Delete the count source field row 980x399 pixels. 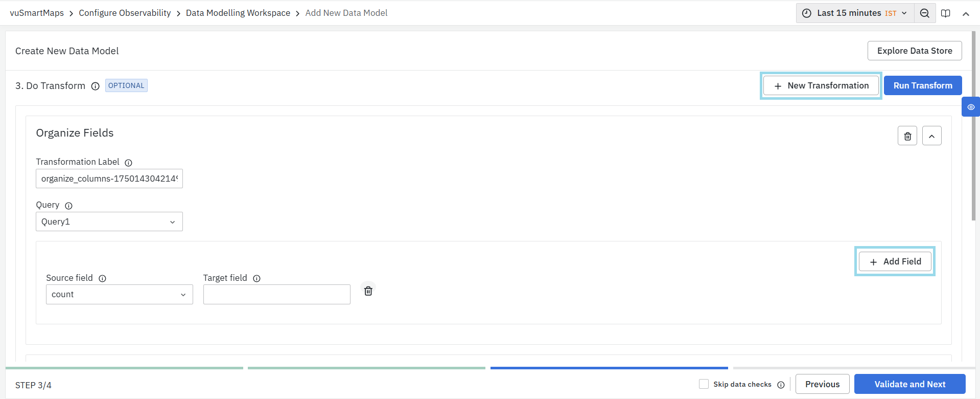pos(368,291)
